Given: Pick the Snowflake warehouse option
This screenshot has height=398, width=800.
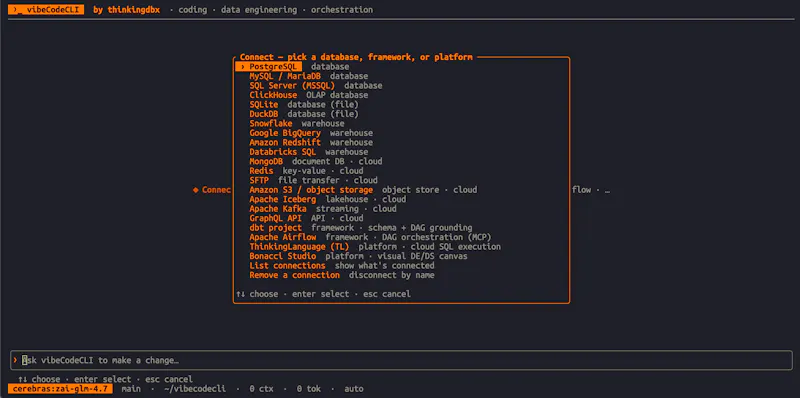Looking at the screenshot, I should coord(296,123).
